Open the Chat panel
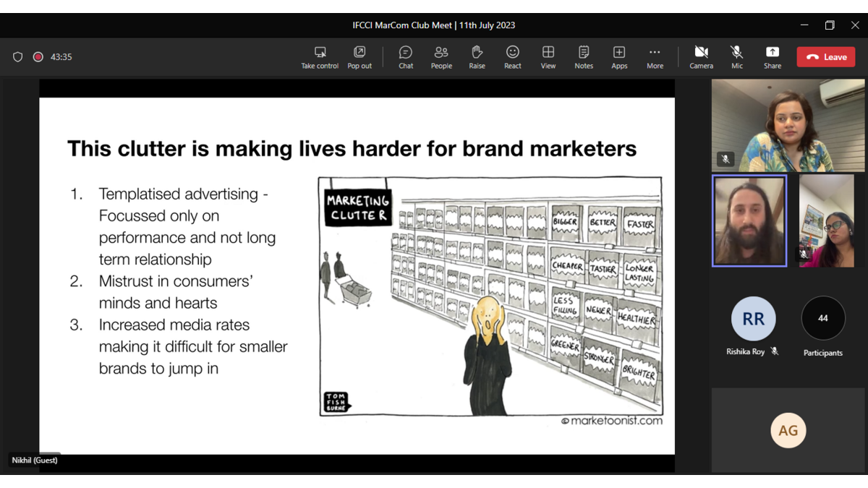Viewport: 868px width, 488px height. tap(406, 57)
